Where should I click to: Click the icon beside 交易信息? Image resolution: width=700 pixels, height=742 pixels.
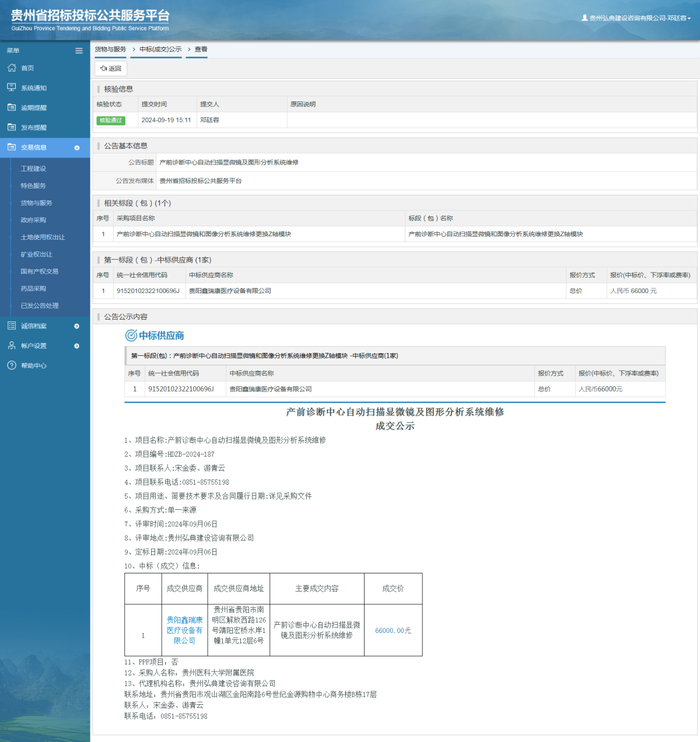tap(12, 147)
